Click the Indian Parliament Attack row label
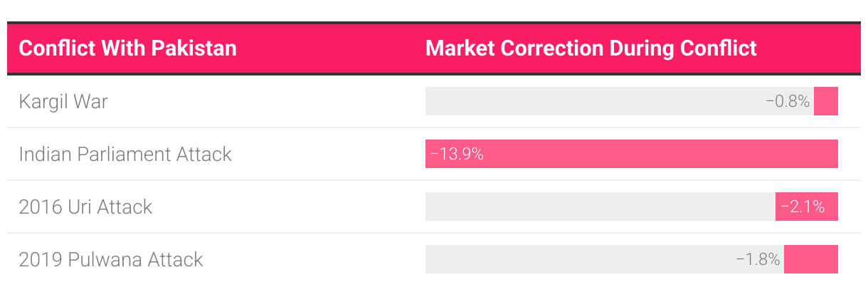Viewport: 868px width, 292px height. point(125,154)
